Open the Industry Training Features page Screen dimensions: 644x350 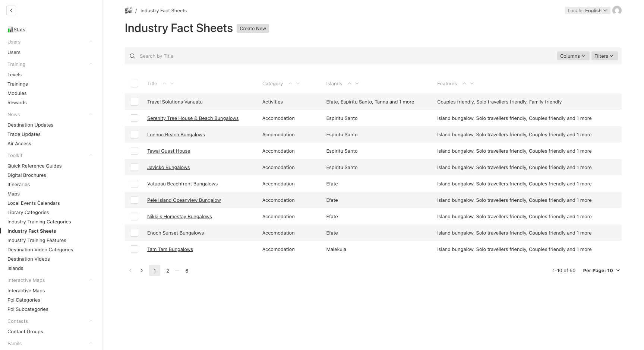37,240
